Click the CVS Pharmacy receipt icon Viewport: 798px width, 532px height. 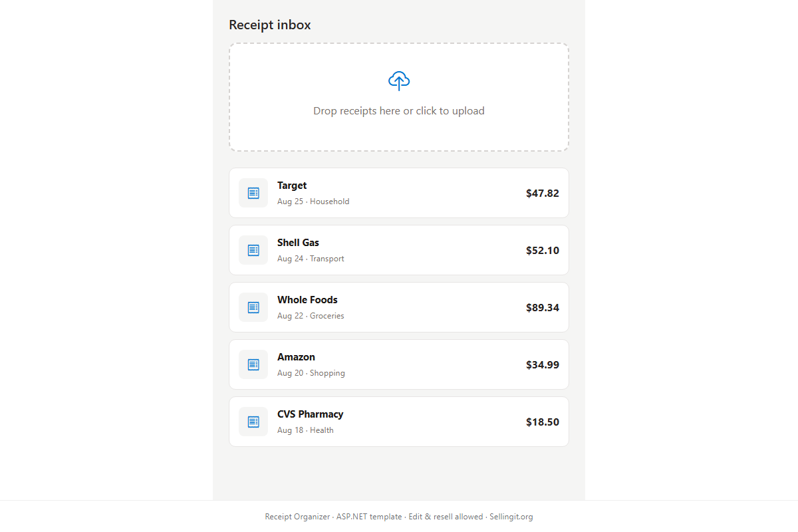253,422
